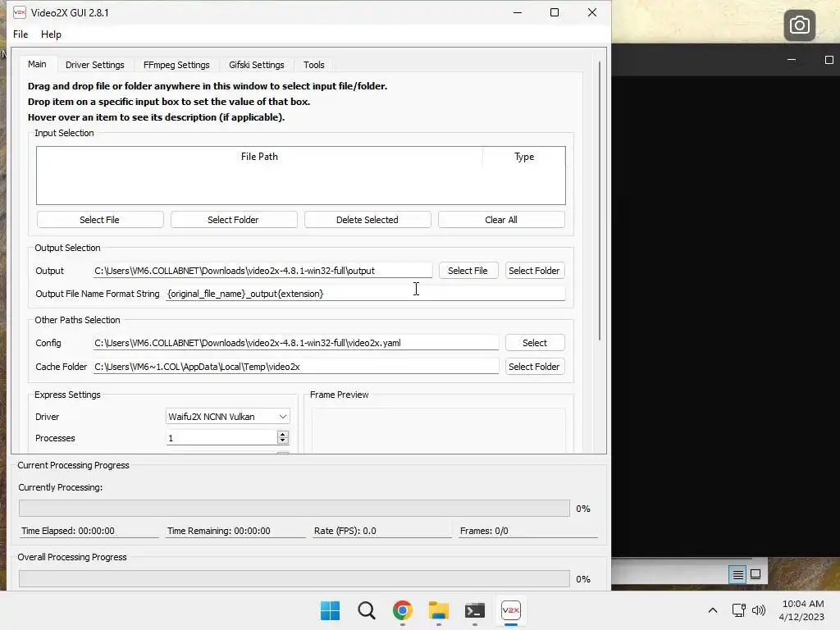Click Select Folder next to Output path
840x630 pixels.
point(534,271)
